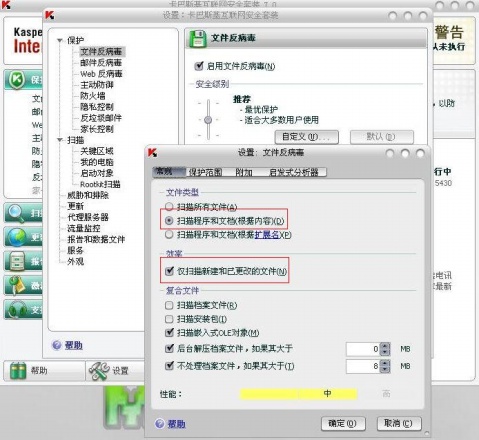The height and width of the screenshot is (440, 479).
Task: Increase the skip archive size spinner
Action: [385, 363]
